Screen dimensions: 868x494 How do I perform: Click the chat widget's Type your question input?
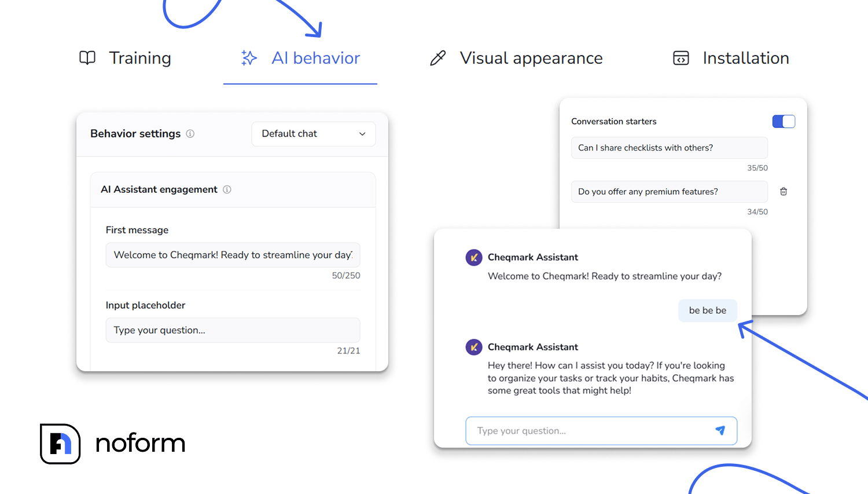tap(579, 430)
